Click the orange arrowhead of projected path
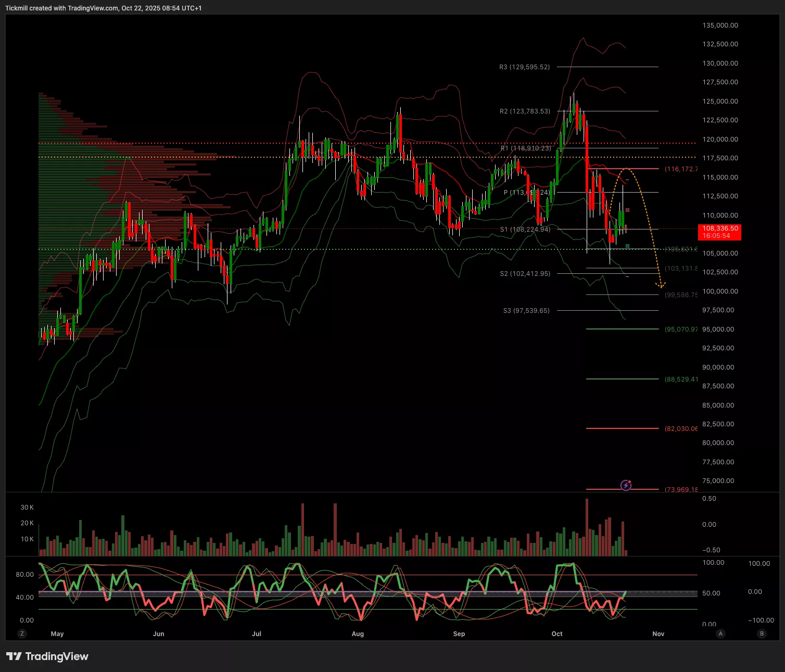 (661, 285)
